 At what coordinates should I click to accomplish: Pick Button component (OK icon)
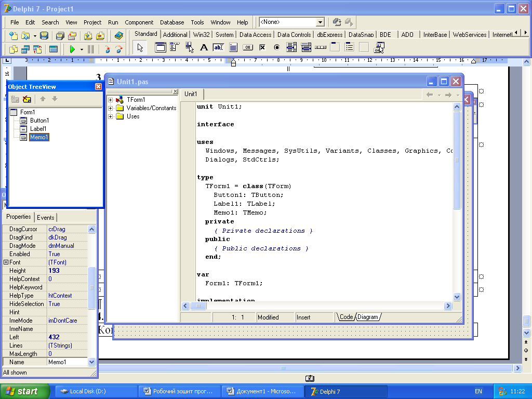[248, 47]
